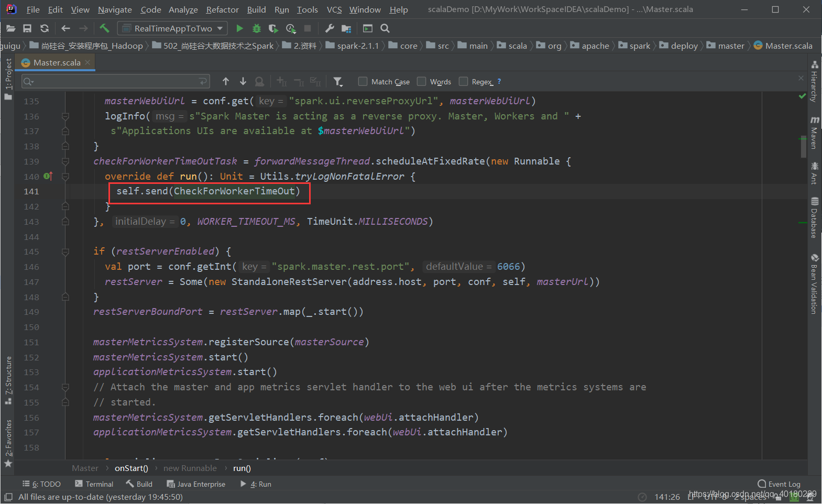Screen dimensions: 822x504
Task: Click into the find search field
Action: pyautogui.click(x=116, y=81)
